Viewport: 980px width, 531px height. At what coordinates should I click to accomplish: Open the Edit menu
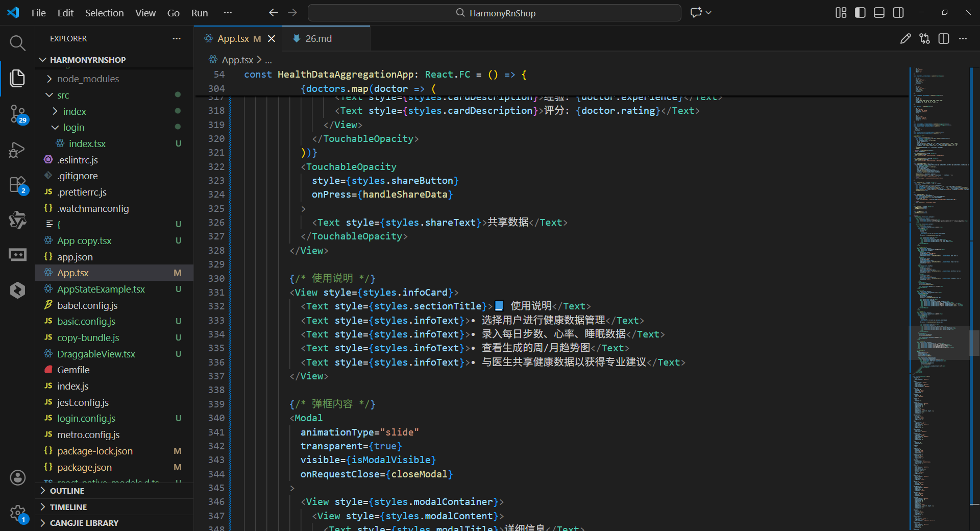coord(65,13)
